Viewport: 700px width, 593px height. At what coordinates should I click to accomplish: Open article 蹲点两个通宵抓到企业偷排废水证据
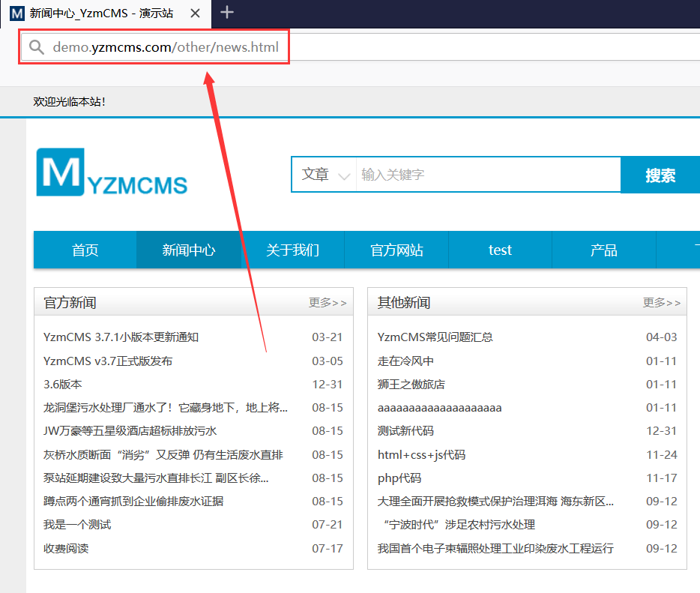[133, 502]
